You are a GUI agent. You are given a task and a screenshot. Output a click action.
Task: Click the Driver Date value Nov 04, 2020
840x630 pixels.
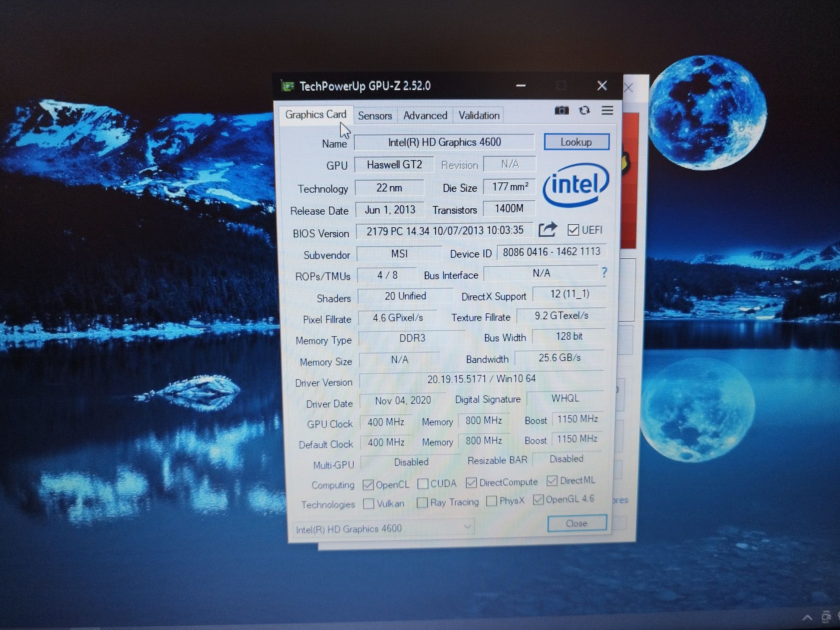(403, 401)
